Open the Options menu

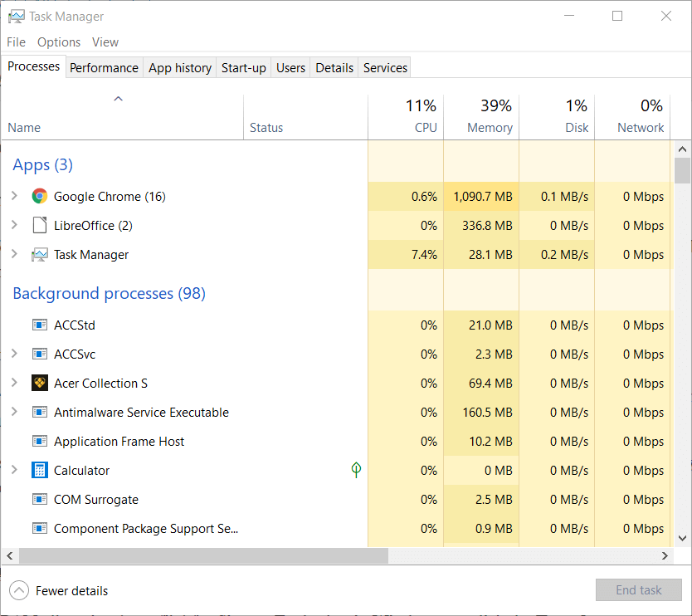[x=59, y=42]
